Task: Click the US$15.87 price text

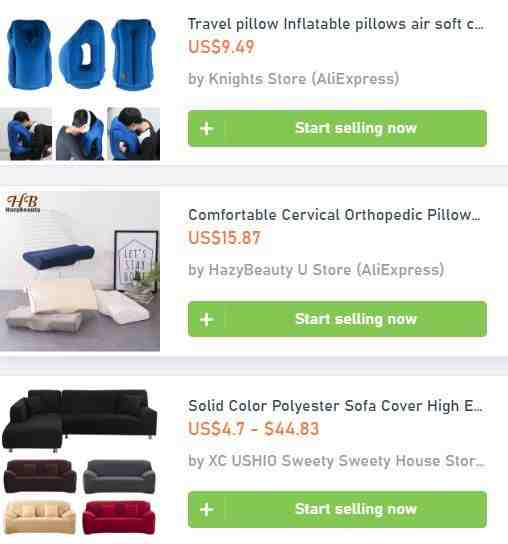Action: point(224,238)
